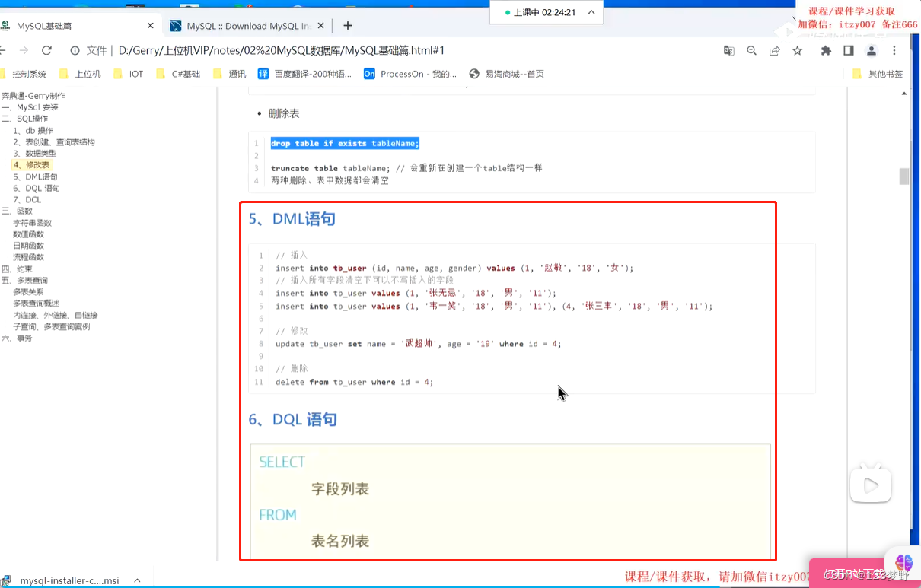Image resolution: width=921 pixels, height=588 pixels.
Task: Jump to 5、DML语句 in outline
Action: coord(35,176)
